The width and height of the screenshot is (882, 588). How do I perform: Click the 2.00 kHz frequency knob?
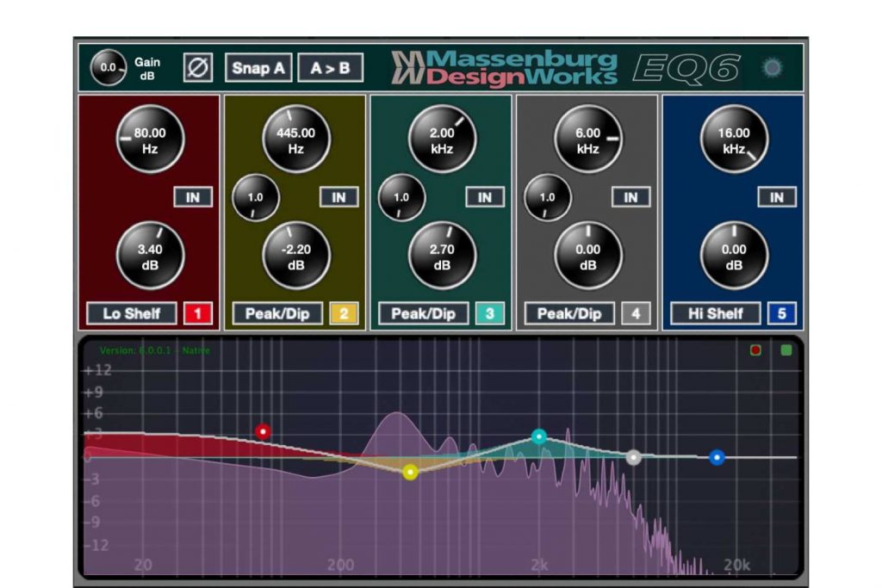click(442, 139)
